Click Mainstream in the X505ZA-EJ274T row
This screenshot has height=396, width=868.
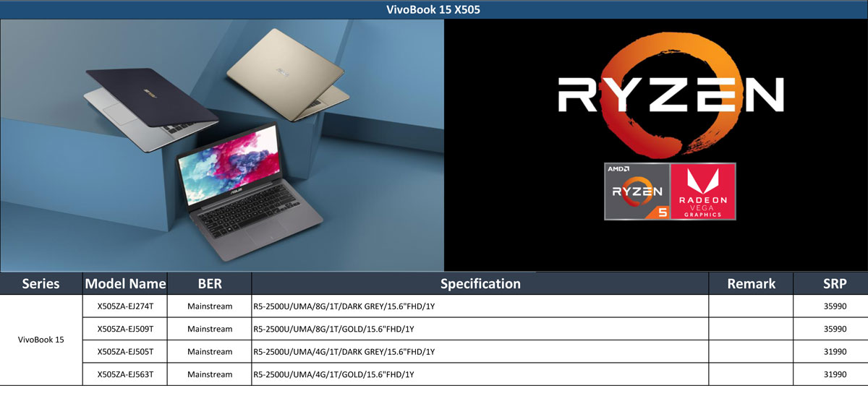(209, 306)
